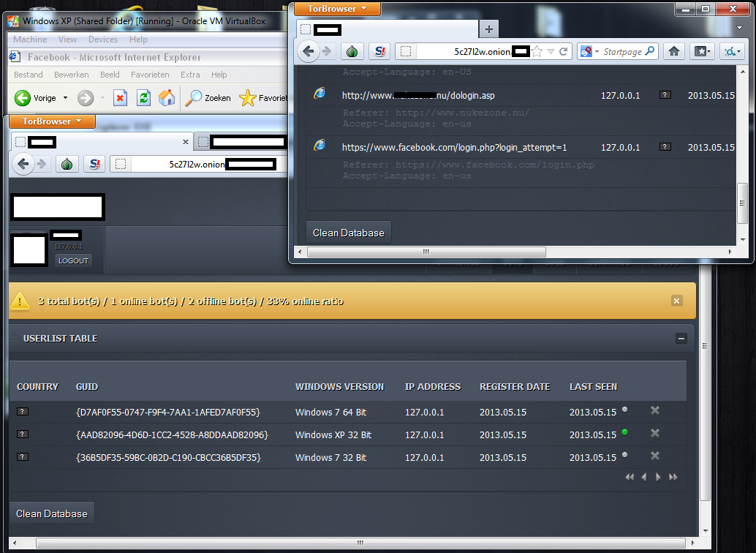The width and height of the screenshot is (756, 553).
Task: Click bookmark star in front window URL bar
Action: 537,51
